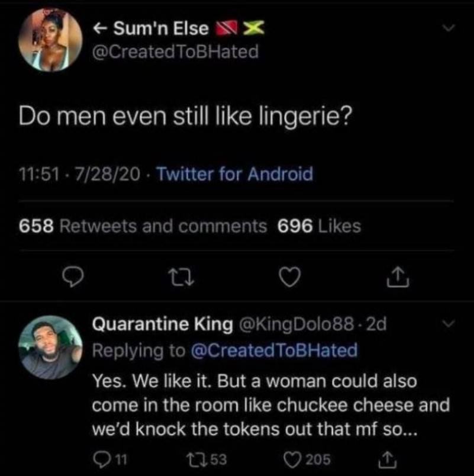Viewport: 474px width, 476px height.
Task: Open Quarantine King's profile picture
Action: coord(50,348)
